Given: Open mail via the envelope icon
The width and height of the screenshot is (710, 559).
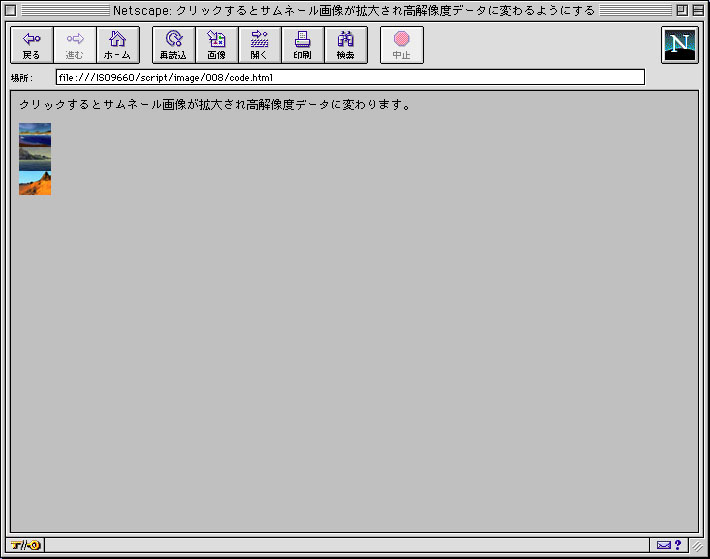Looking at the screenshot, I should point(664,545).
